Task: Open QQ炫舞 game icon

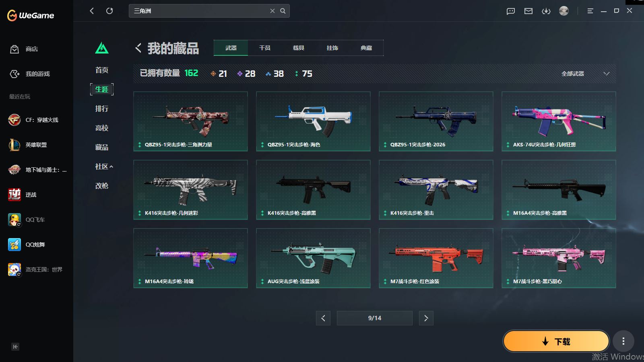Action: coord(14,245)
